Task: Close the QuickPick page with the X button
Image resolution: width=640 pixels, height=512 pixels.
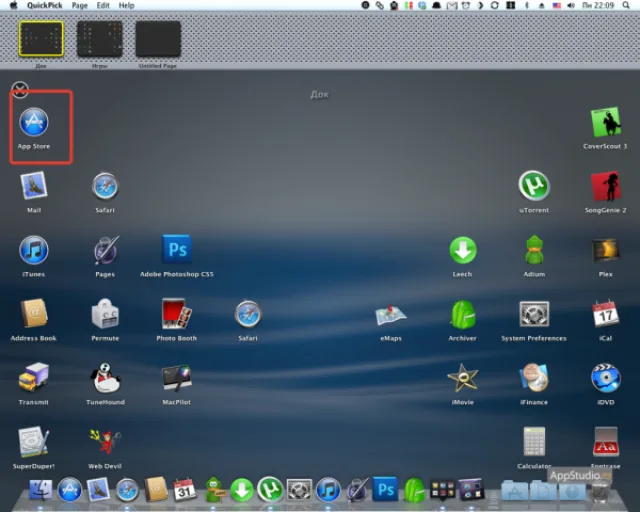Action: (x=20, y=89)
